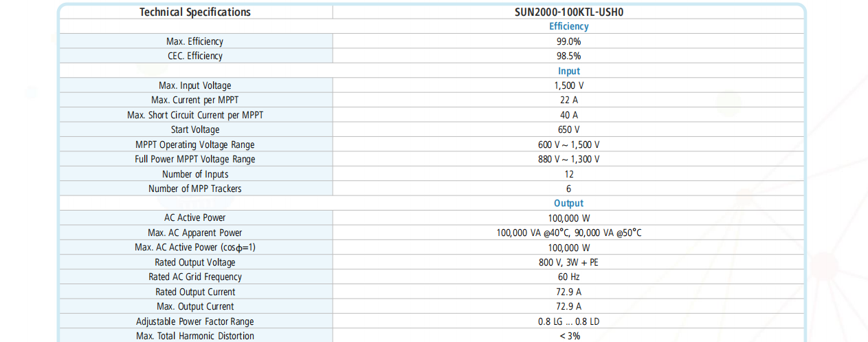Select the 'Number of Inputs' label

tap(195, 174)
